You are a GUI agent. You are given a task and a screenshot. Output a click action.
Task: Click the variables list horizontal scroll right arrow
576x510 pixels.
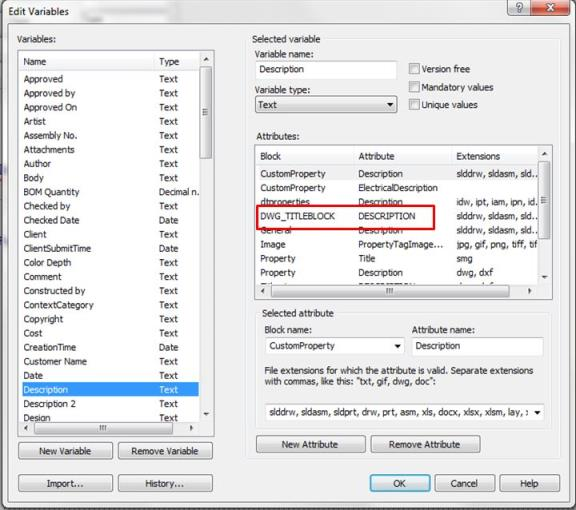click(x=191, y=428)
